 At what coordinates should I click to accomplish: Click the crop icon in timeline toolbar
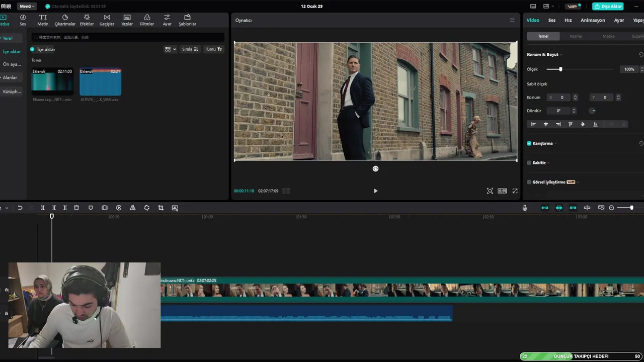point(161,208)
